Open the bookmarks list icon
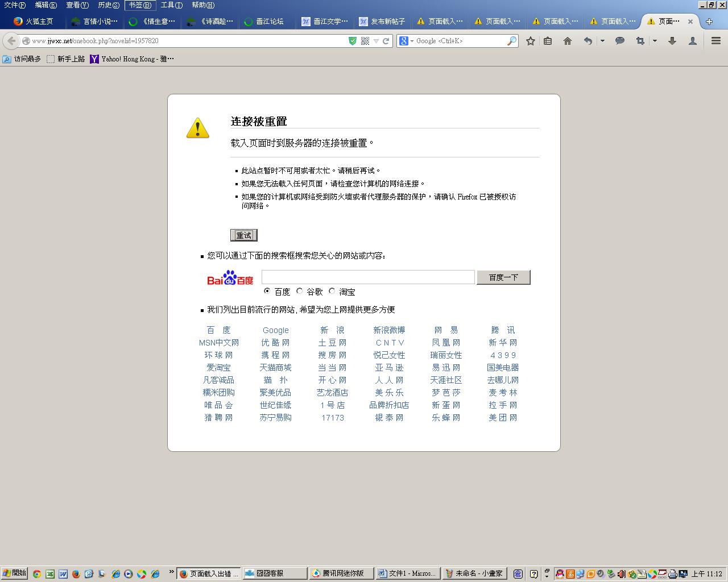728x582 pixels. (548, 41)
